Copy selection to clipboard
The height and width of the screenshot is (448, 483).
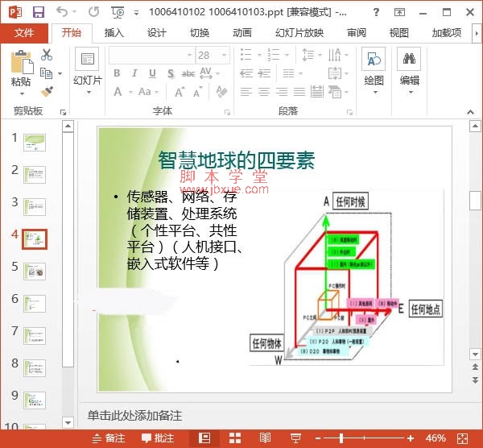(46, 73)
